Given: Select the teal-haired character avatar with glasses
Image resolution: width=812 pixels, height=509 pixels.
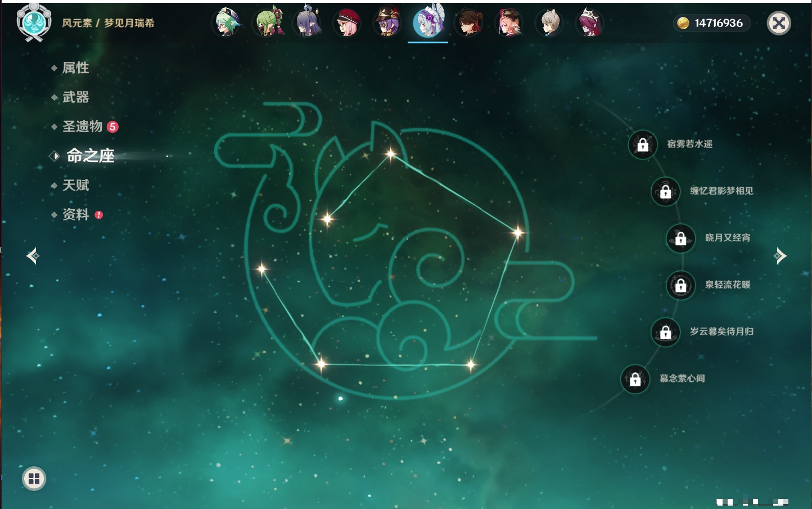Looking at the screenshot, I should 227,23.
